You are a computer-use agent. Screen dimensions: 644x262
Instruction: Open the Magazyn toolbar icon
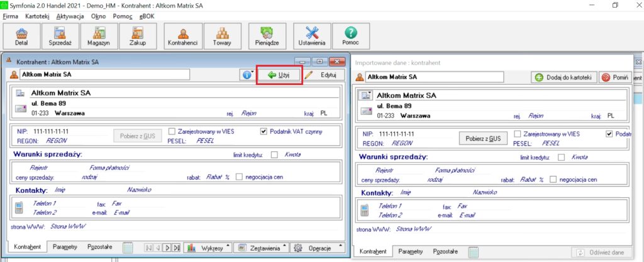99,37
